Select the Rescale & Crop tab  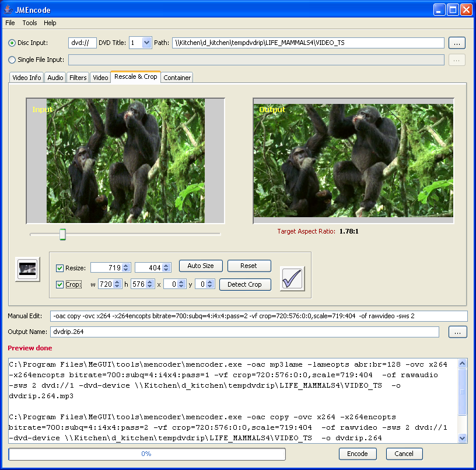[x=136, y=76]
